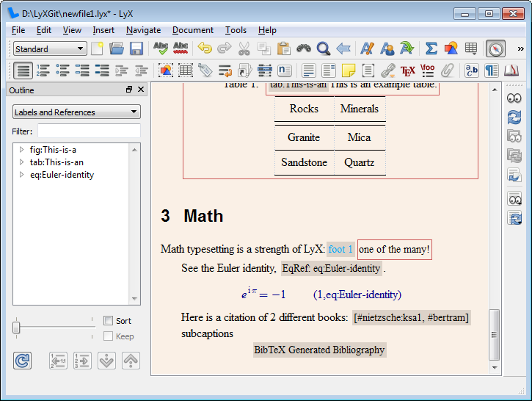Image resolution: width=532 pixels, height=401 pixels.
Task: Tick the Keep checkbox
Action: [108, 336]
